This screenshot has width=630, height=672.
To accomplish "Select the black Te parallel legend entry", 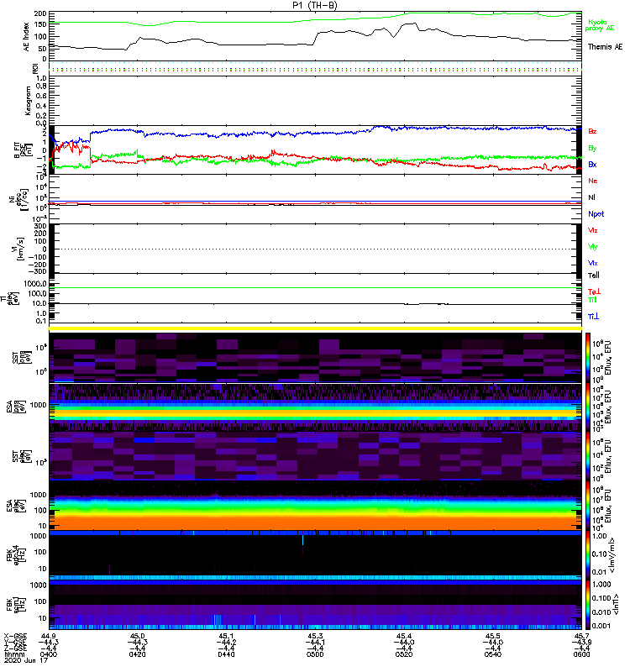I will pyautogui.click(x=593, y=276).
